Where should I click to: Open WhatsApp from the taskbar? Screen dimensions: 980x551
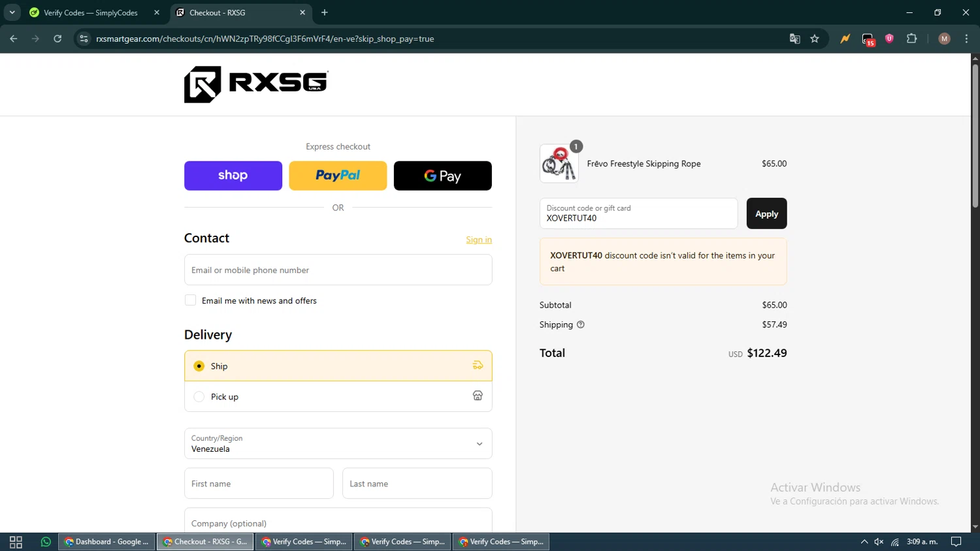[46, 542]
